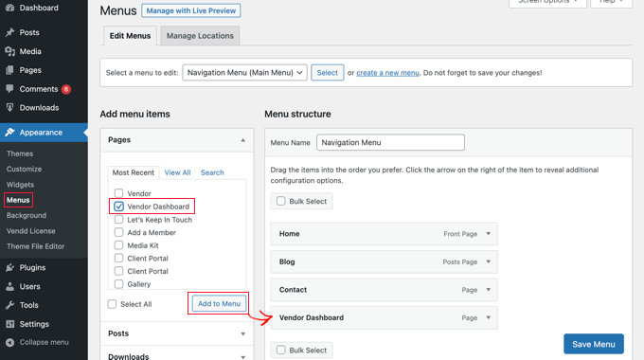This screenshot has height=360, width=644.
Task: Open Vendd License submenu item
Action: coord(31,231)
